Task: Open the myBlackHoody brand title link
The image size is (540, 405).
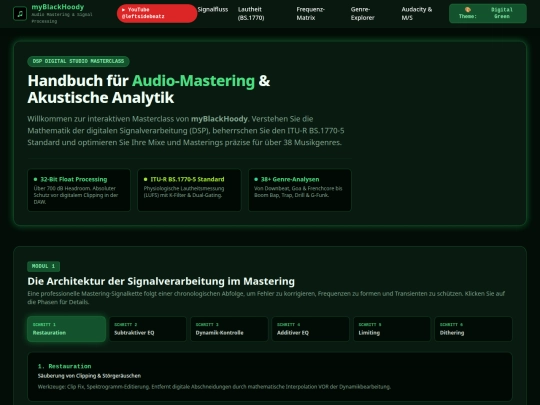Action: [x=58, y=7]
